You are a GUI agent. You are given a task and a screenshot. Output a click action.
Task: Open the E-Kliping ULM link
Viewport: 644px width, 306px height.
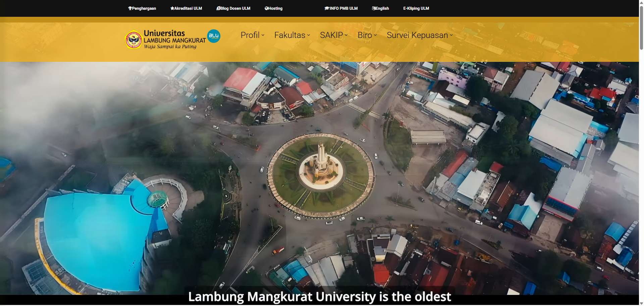pyautogui.click(x=416, y=8)
